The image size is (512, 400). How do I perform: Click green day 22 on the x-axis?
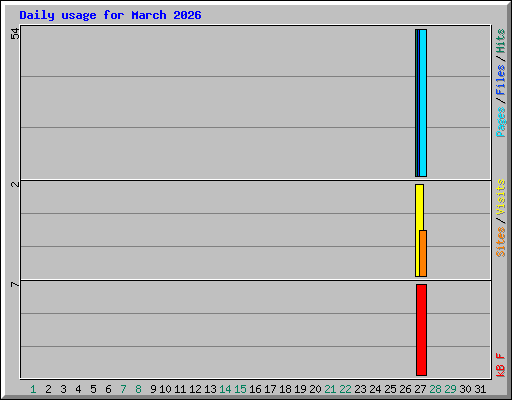coord(345,389)
